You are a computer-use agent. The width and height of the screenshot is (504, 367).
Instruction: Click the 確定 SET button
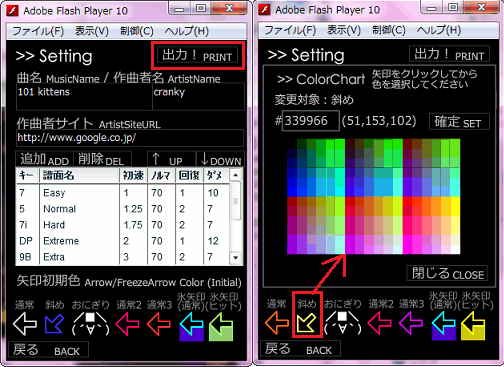(459, 122)
